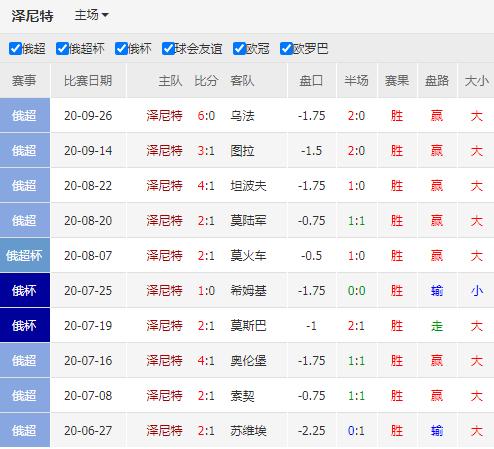This screenshot has width=494, height=449.
Task: Click the 小 marker in 希姆基 row
Action: [x=477, y=291]
